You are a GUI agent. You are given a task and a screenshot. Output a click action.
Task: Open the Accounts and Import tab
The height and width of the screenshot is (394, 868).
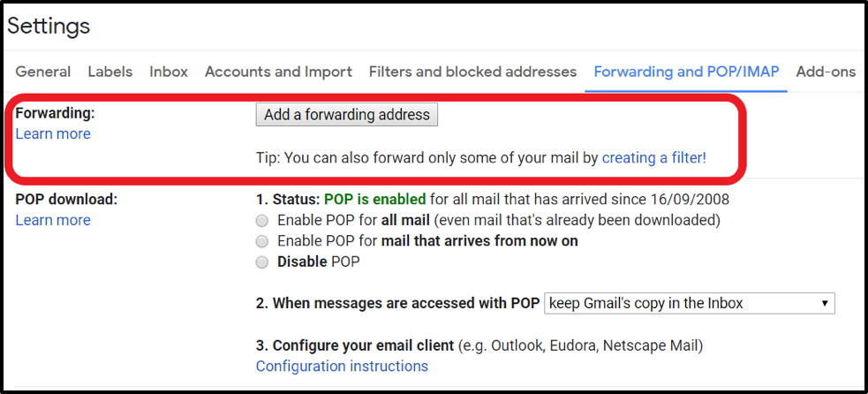(278, 72)
